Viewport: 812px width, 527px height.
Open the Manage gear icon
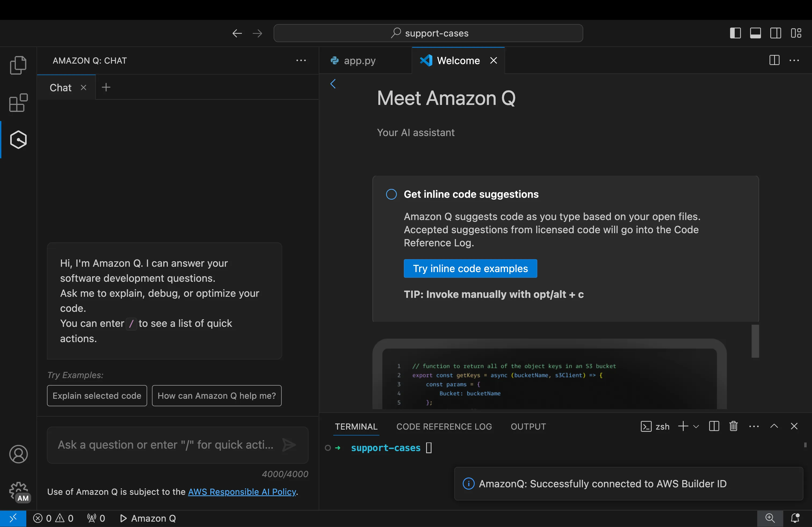18,492
